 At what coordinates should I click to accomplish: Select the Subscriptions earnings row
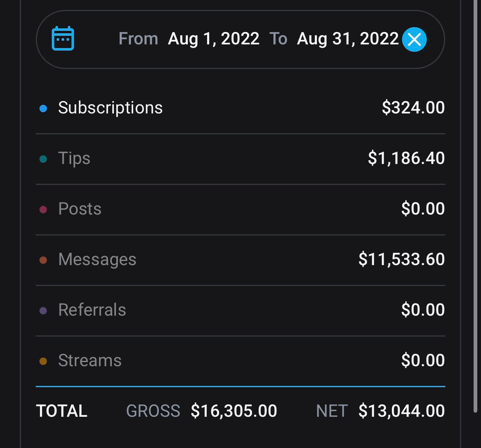[x=240, y=108]
